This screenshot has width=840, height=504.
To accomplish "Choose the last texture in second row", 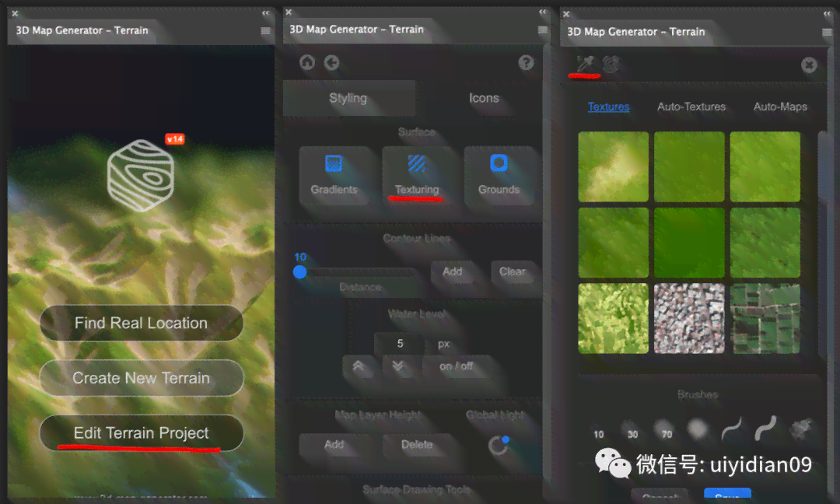I will 765,243.
